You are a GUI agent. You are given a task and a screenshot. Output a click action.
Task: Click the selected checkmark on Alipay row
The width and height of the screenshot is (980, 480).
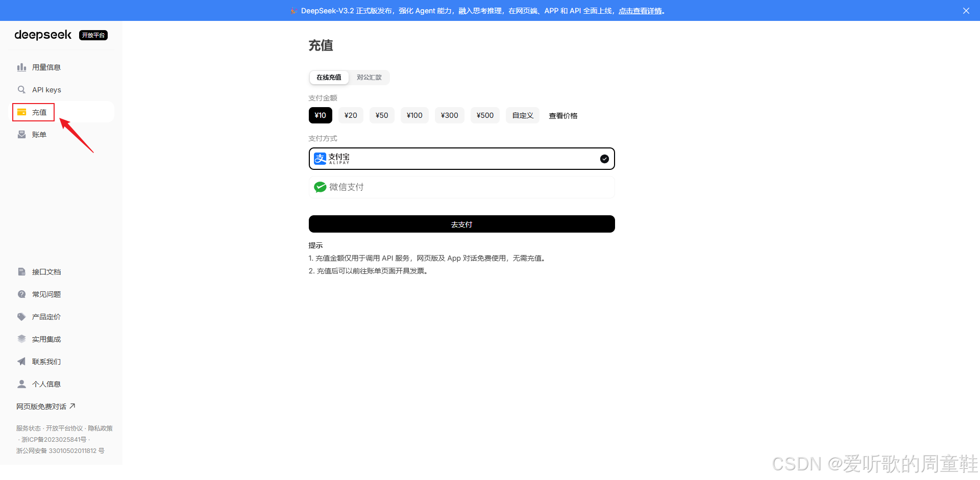pos(604,159)
